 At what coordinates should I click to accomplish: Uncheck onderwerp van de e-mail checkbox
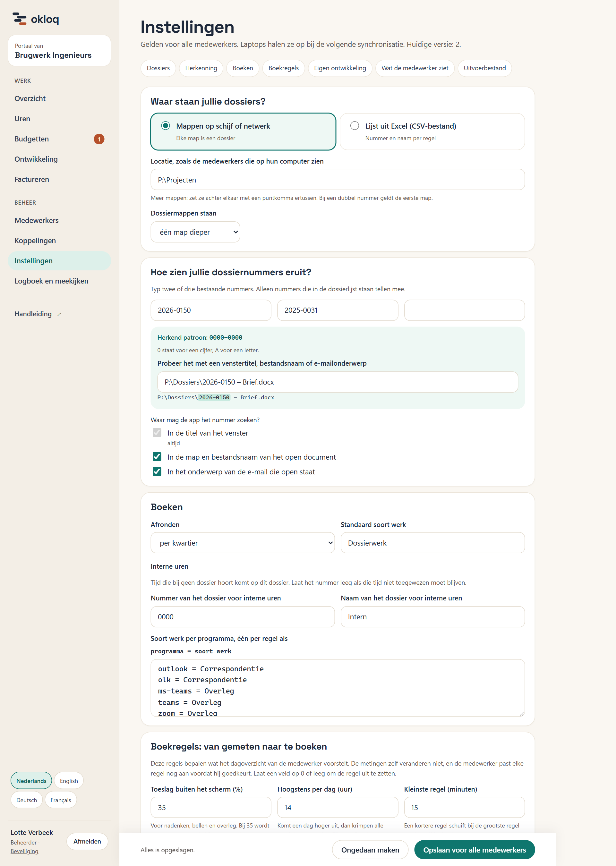(157, 471)
